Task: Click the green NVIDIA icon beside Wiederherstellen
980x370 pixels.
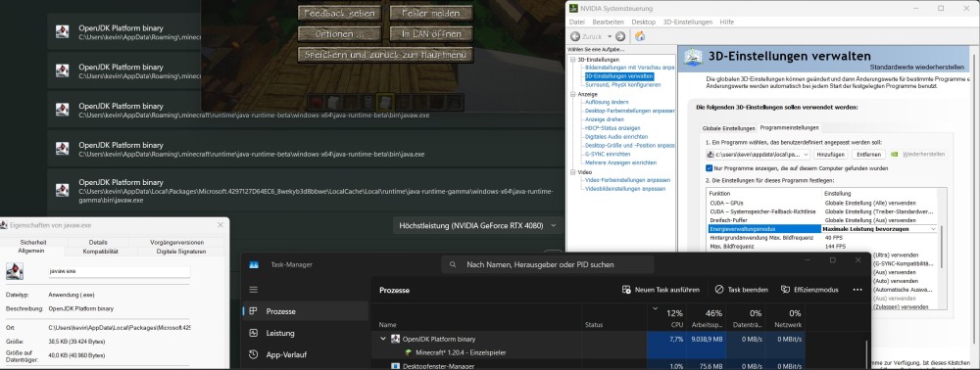Action: tap(895, 154)
